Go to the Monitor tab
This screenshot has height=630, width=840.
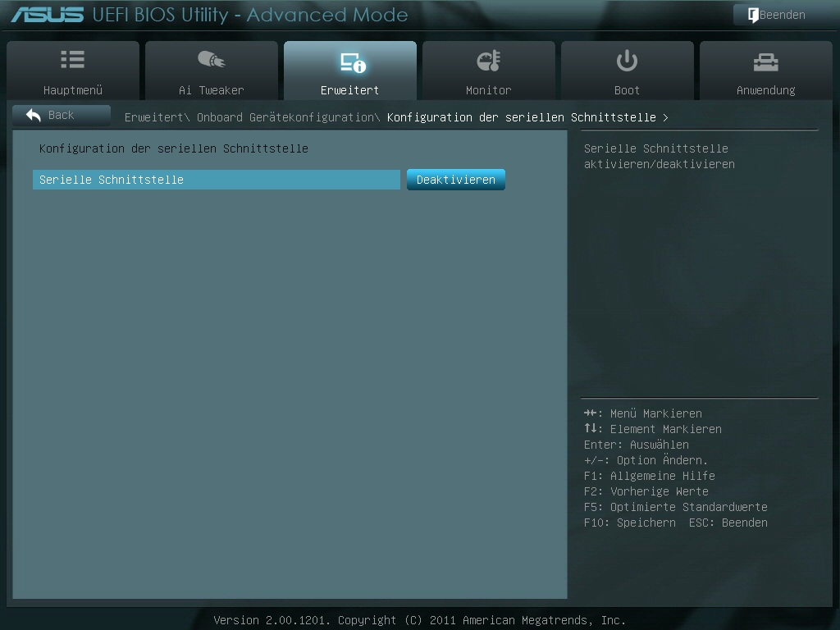(x=489, y=71)
